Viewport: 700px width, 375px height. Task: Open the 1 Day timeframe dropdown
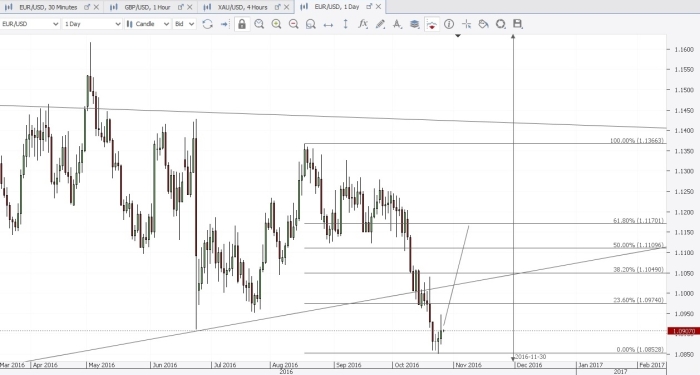point(92,24)
